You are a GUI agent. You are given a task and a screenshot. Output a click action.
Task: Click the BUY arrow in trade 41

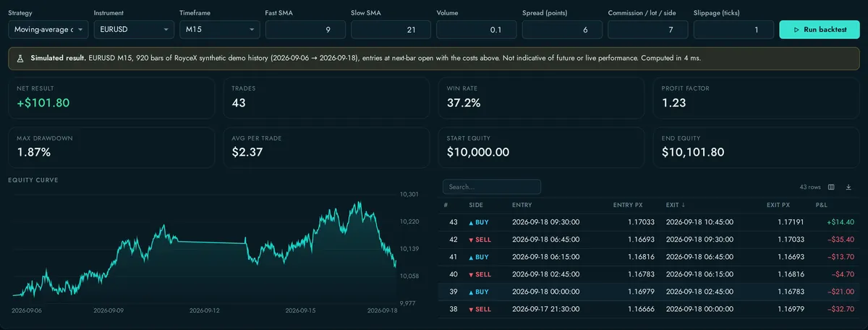(472, 257)
